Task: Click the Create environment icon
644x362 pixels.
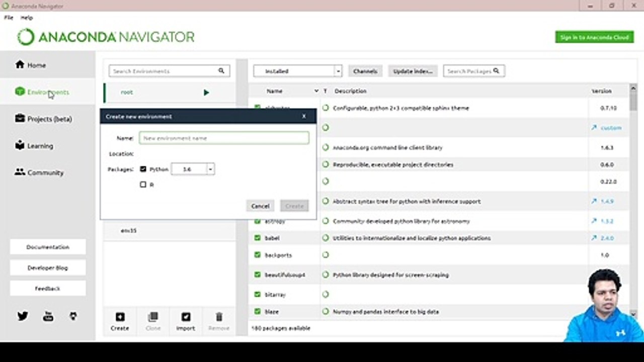Action: click(x=120, y=317)
